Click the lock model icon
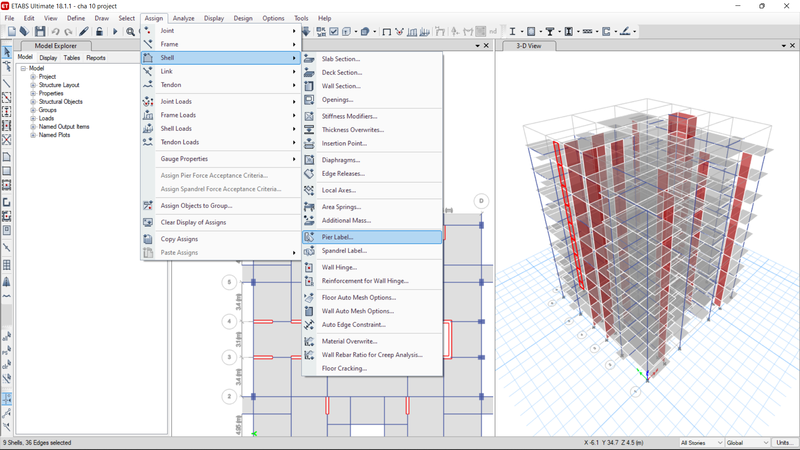800x450 pixels. click(x=99, y=32)
